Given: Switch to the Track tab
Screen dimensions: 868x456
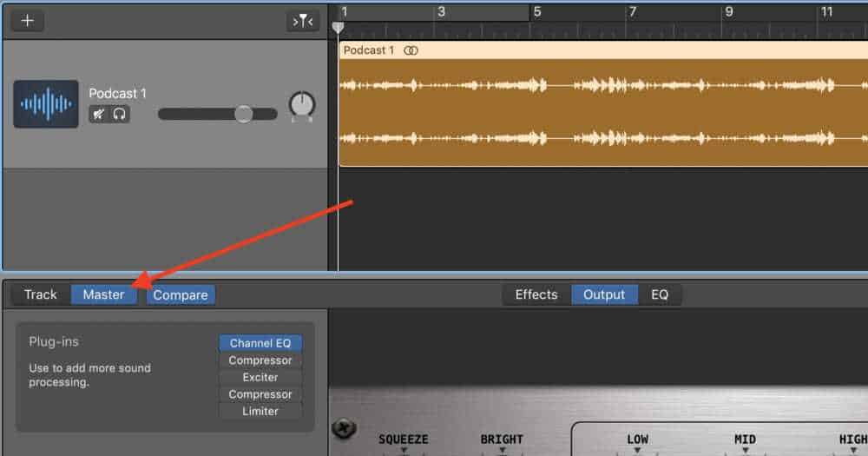Looking at the screenshot, I should 41,294.
